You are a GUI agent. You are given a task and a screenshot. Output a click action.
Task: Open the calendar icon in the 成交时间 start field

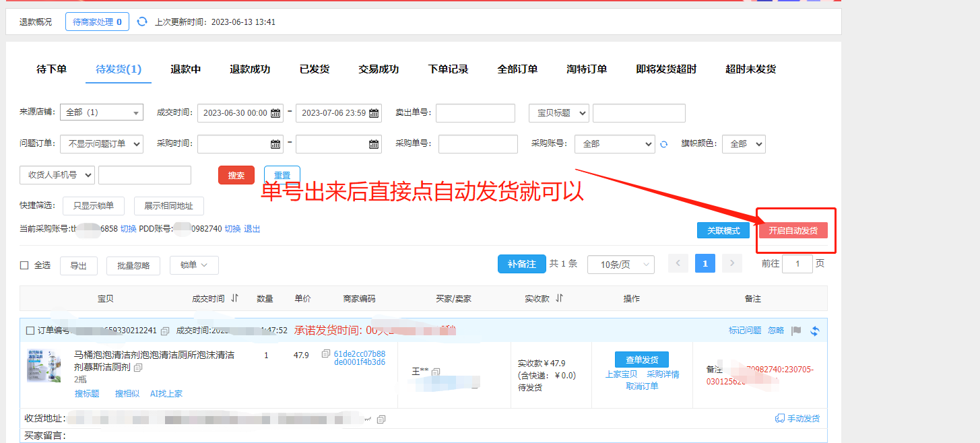point(275,113)
